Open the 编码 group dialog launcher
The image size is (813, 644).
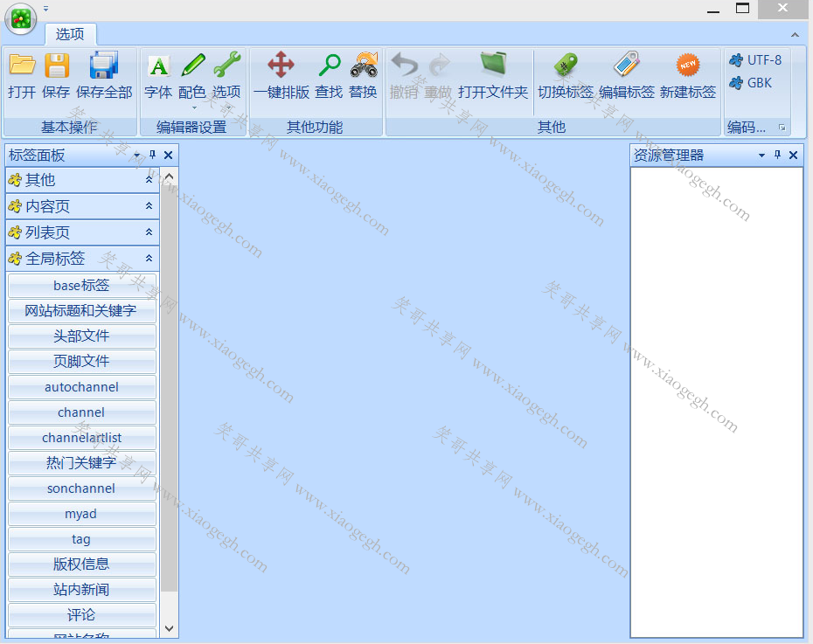782,128
